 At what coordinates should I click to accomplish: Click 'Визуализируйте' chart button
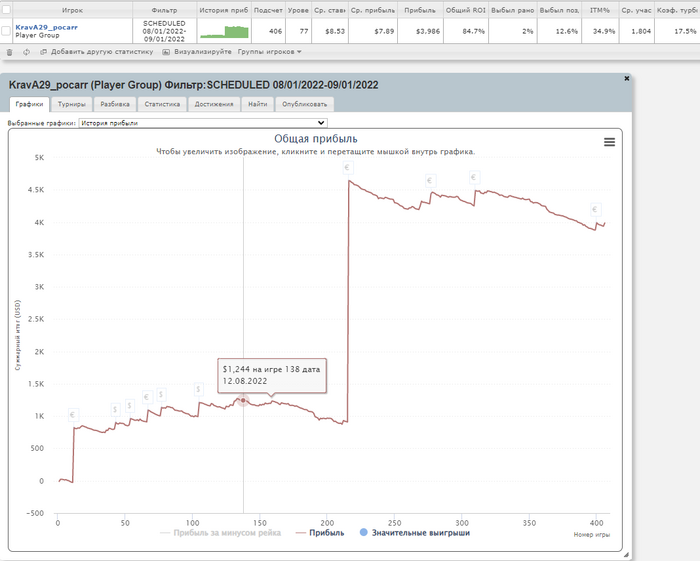[x=197, y=52]
